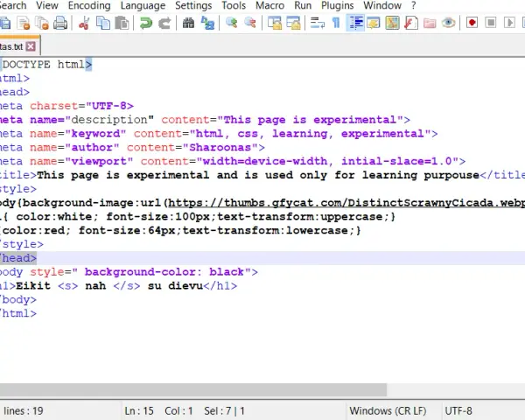Click the Close document toolbar icon
The width and height of the screenshot is (525, 420).
pyautogui.click(x=24, y=23)
